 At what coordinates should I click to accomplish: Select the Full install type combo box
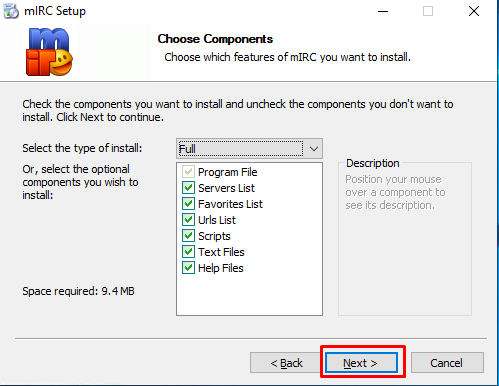249,149
